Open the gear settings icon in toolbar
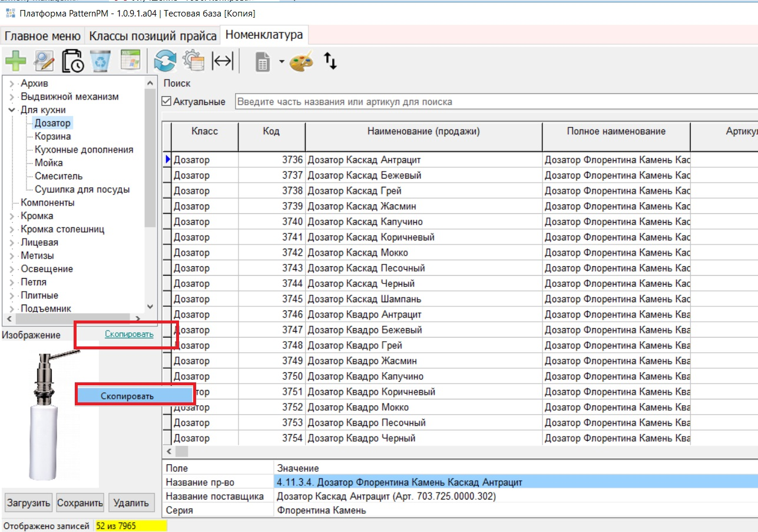 [194, 61]
